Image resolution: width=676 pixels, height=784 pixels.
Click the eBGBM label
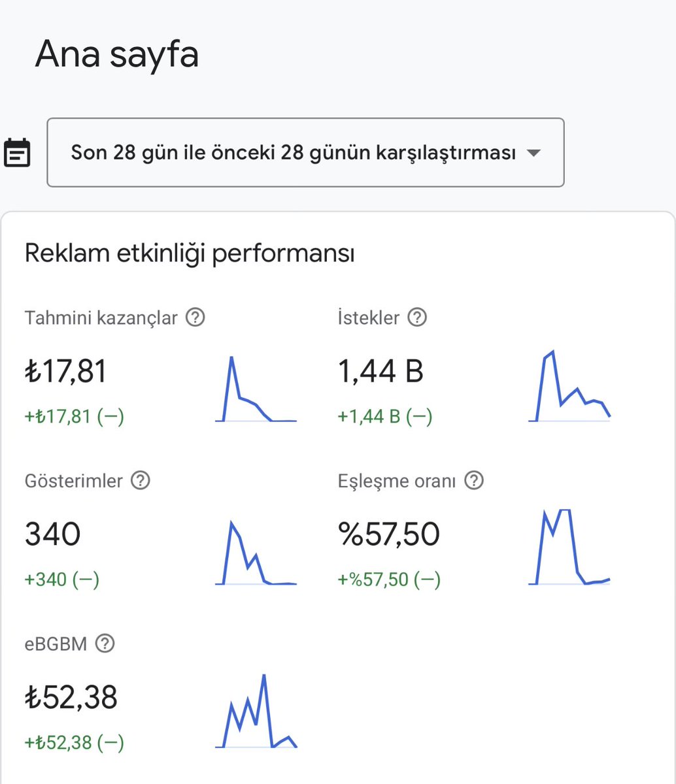56,644
